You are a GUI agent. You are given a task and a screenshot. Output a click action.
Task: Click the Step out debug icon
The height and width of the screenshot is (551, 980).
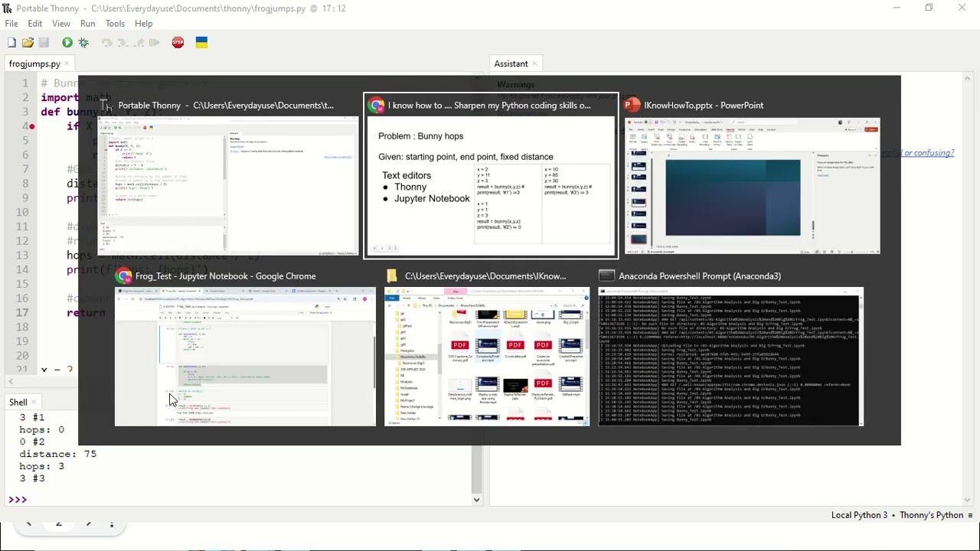tap(139, 43)
